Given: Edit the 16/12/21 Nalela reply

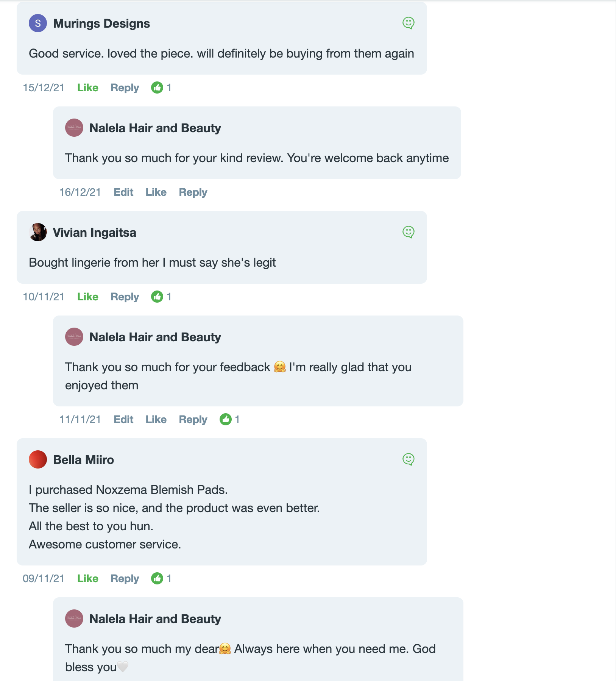Looking at the screenshot, I should [123, 192].
